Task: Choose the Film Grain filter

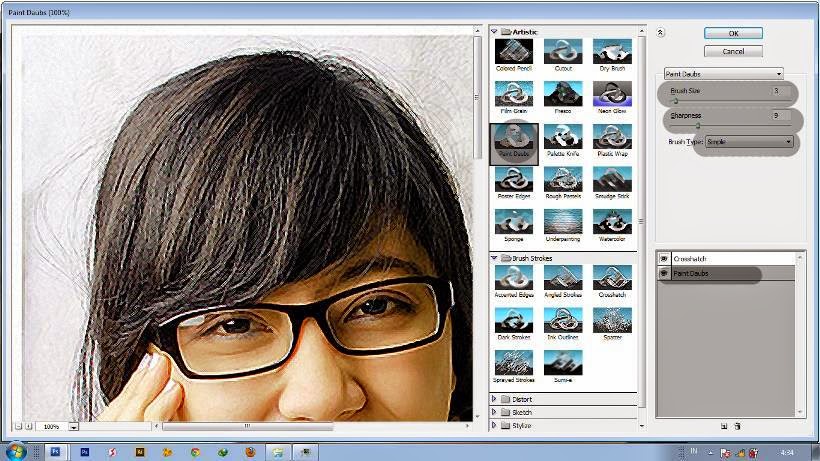Action: click(514, 94)
